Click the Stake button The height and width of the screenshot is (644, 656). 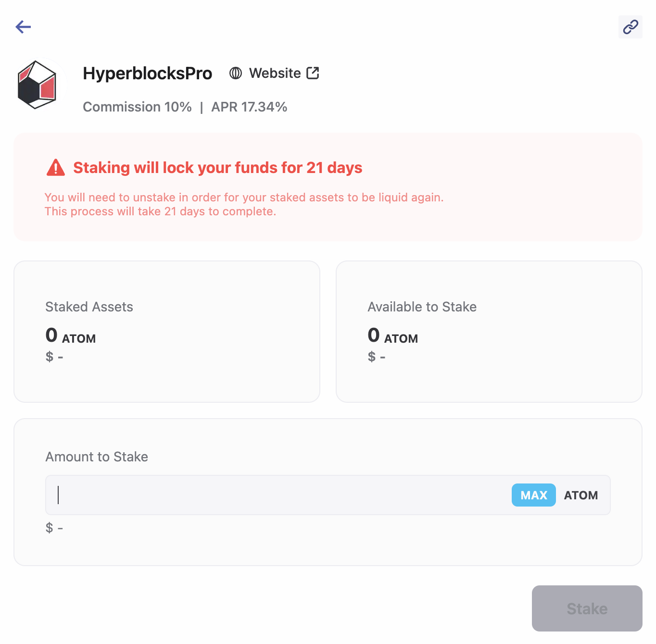(587, 608)
